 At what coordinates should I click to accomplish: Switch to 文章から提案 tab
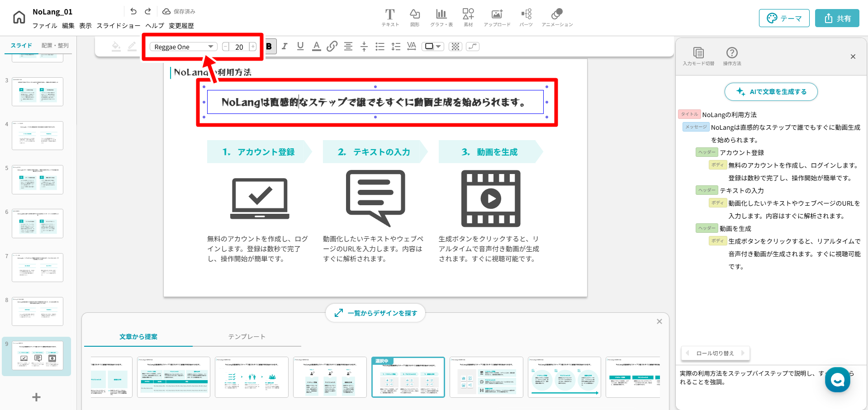coord(138,337)
